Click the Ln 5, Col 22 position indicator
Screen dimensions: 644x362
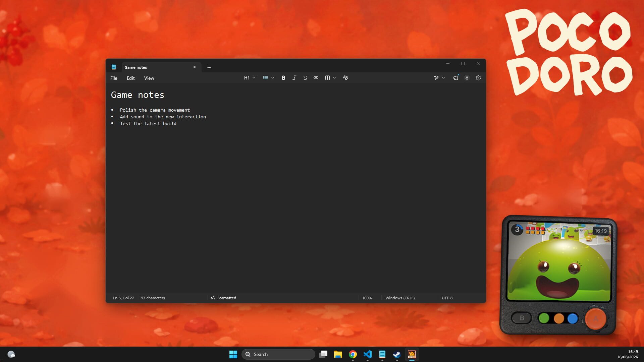click(x=123, y=298)
